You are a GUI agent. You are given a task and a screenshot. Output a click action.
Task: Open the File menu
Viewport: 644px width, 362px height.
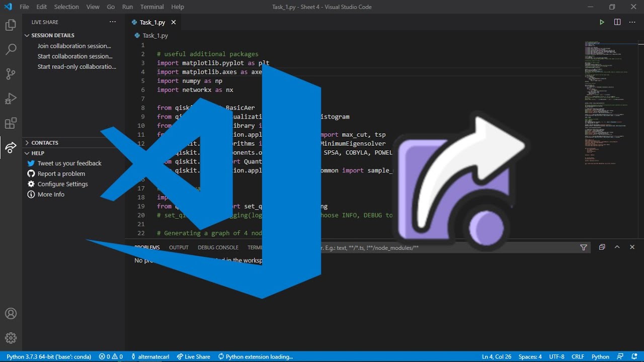(x=24, y=7)
